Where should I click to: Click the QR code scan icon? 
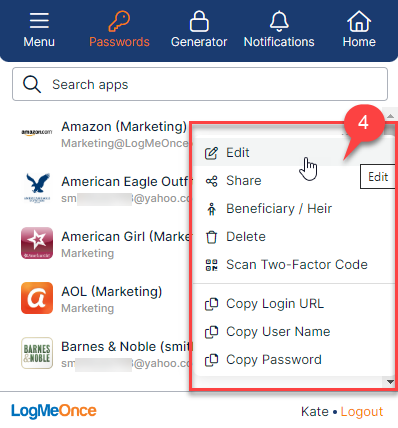click(x=211, y=265)
